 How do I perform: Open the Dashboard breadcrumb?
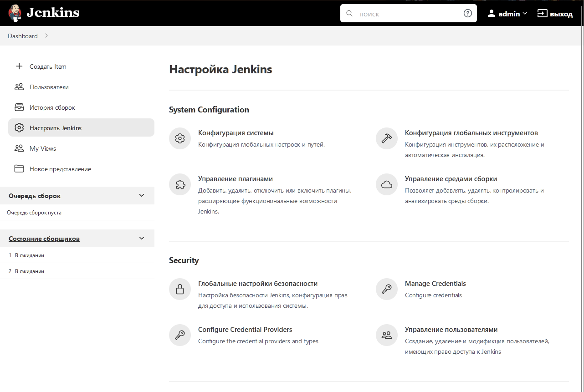point(23,36)
